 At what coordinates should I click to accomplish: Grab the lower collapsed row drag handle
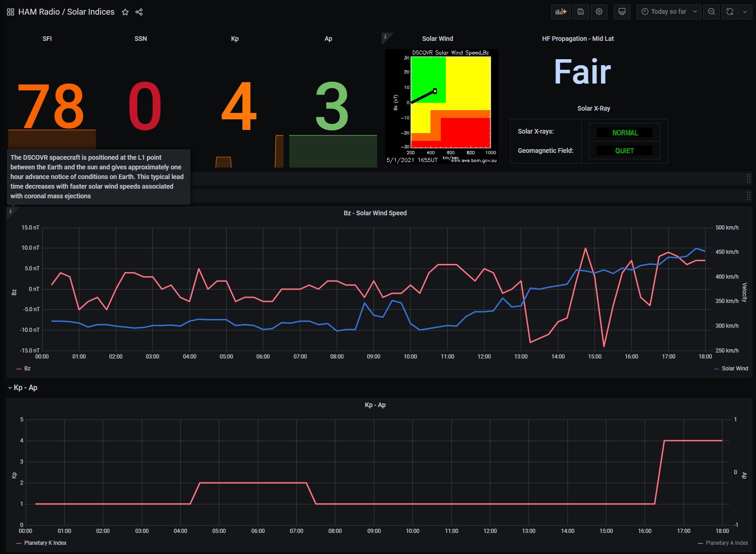[x=749, y=196]
